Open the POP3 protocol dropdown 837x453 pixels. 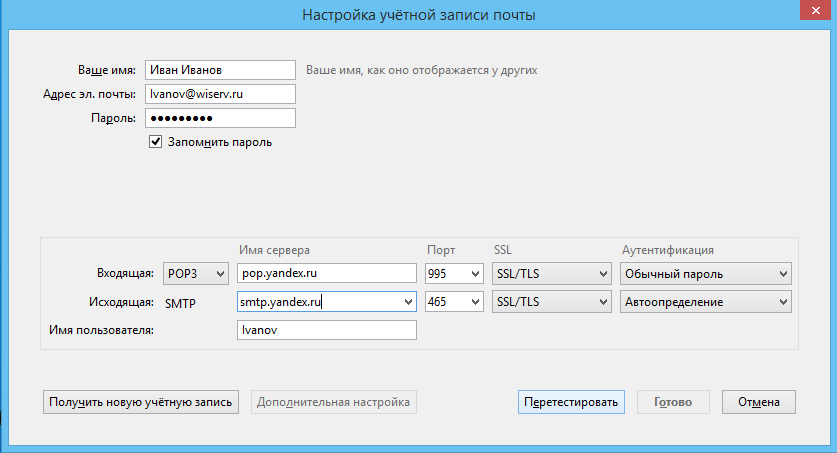click(x=195, y=274)
